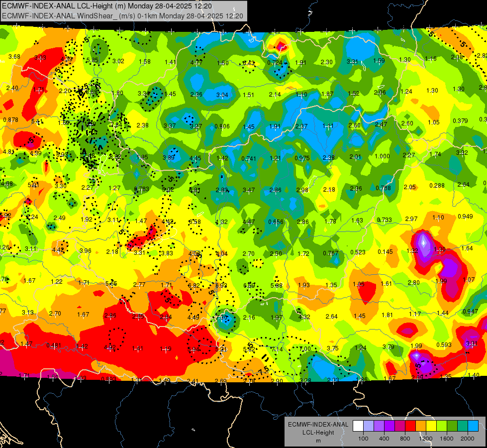Click the teal legend swatch
Image resolution: width=487 pixels, height=448 pixels.
tap(463, 426)
